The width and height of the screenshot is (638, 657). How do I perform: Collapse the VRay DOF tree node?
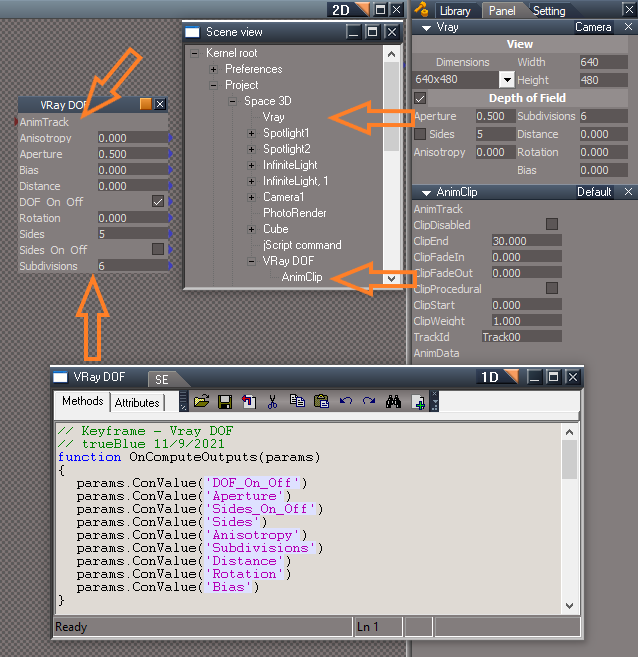251,261
